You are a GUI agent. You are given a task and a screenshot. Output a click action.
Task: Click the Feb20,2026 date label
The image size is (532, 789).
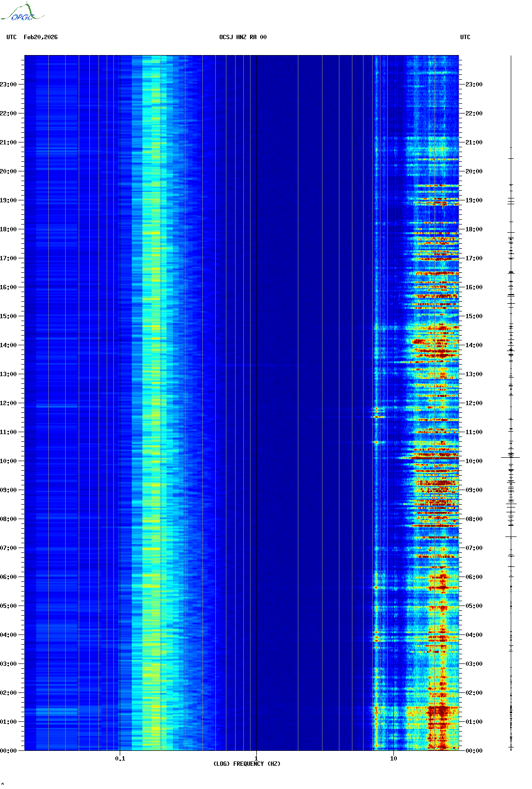click(x=41, y=37)
